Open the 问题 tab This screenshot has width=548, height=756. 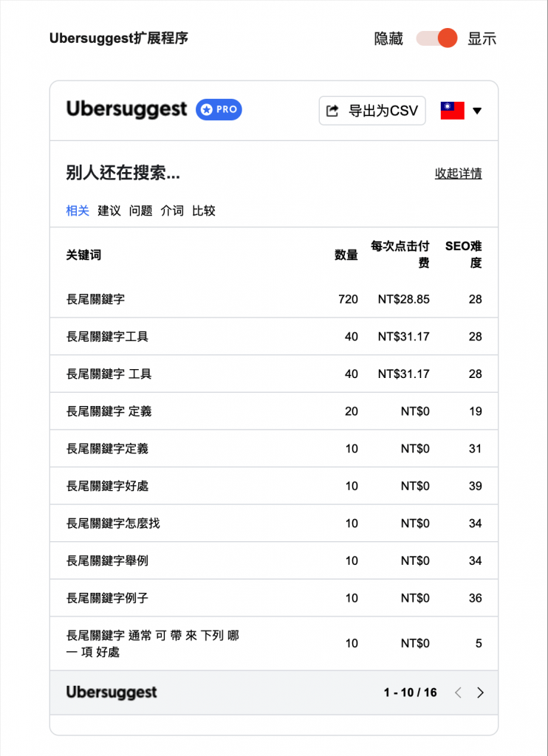140,210
